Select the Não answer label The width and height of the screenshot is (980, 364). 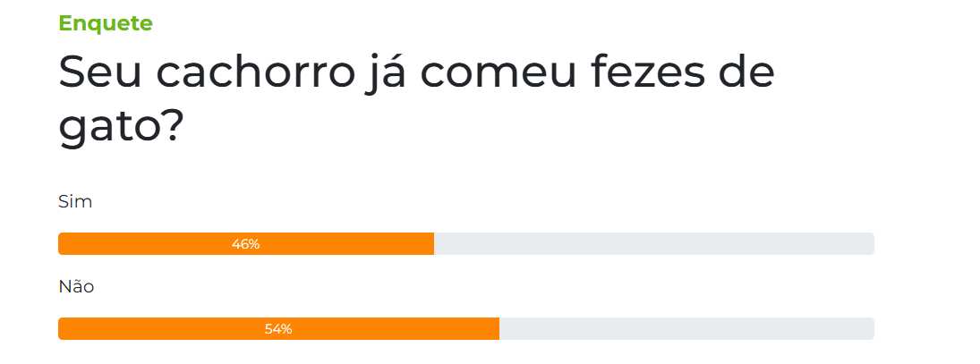click(76, 287)
